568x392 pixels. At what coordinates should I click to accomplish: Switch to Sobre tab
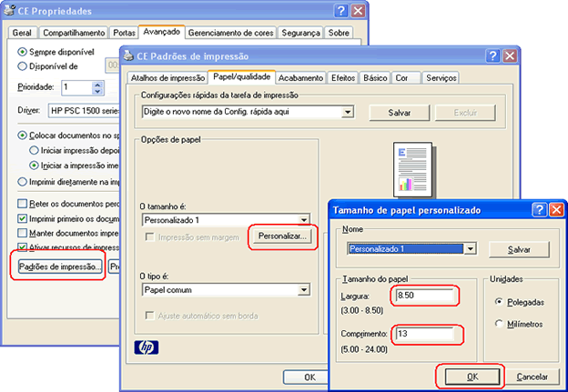(x=339, y=33)
